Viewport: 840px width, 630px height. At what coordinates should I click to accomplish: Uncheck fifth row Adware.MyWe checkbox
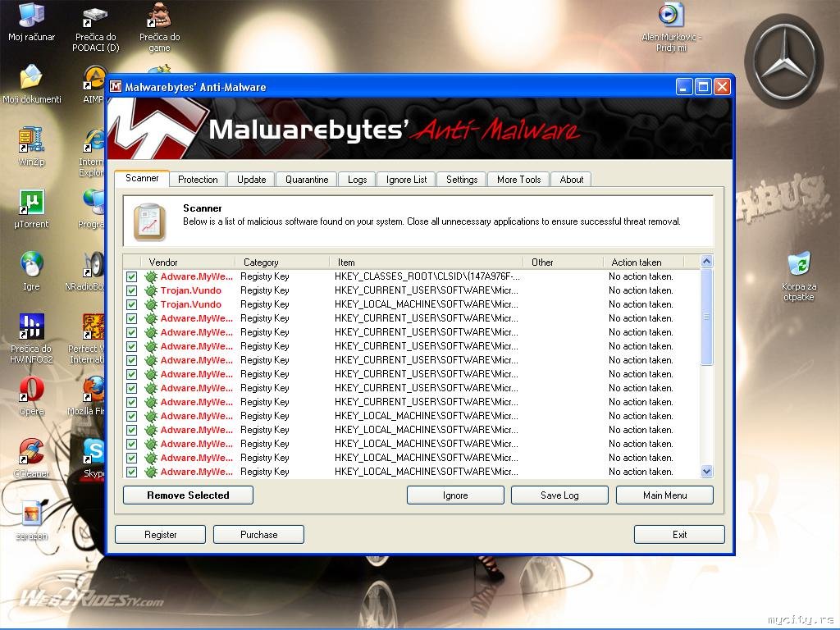click(131, 332)
